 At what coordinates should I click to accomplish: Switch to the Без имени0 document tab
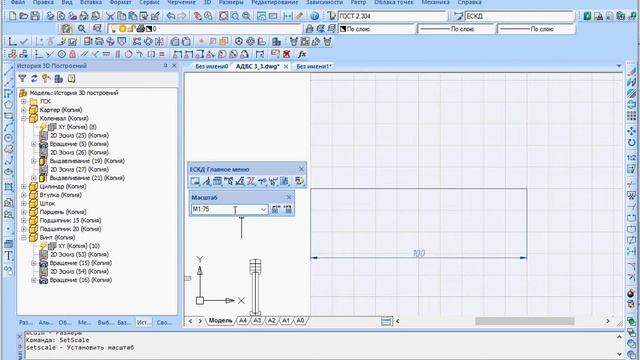(x=211, y=66)
